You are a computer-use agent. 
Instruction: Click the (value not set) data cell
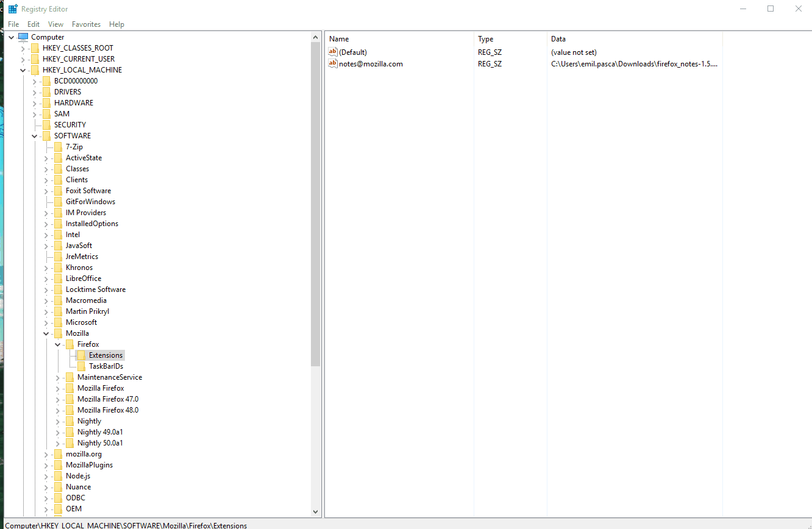574,52
